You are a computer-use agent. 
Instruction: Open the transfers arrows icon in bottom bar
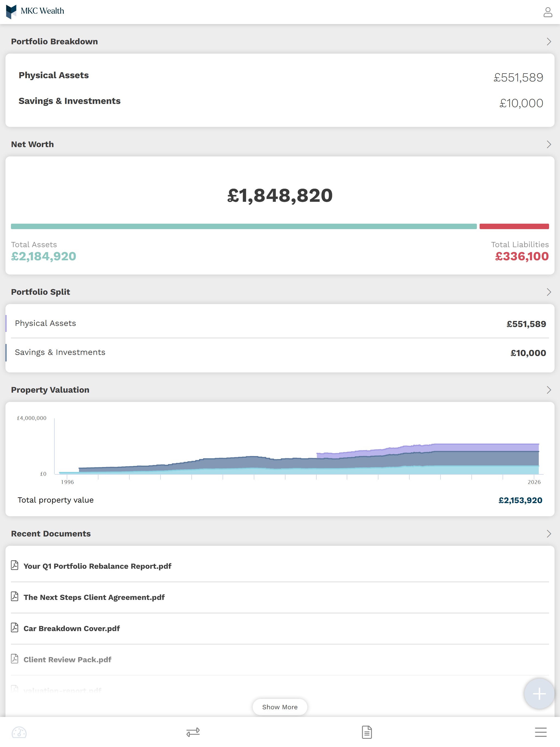click(193, 732)
